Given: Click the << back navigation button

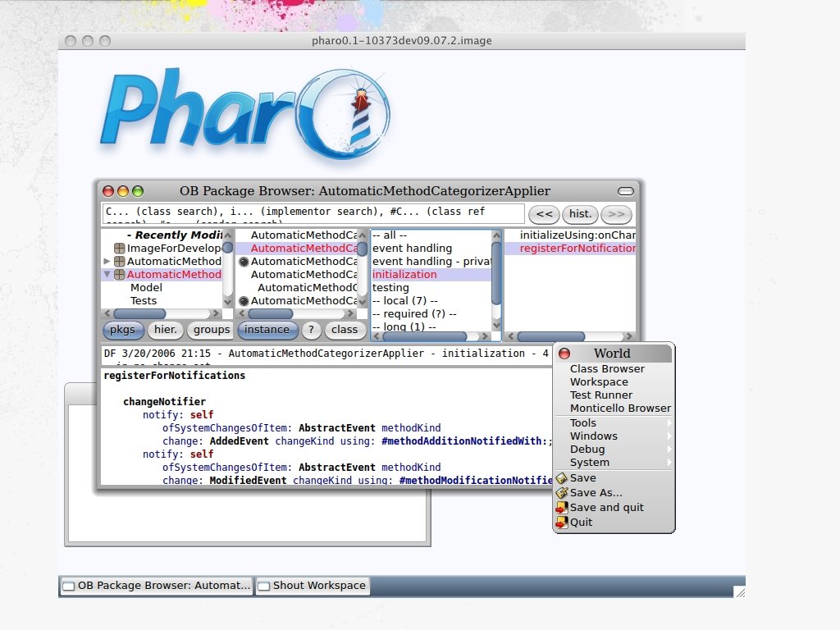Looking at the screenshot, I should [x=545, y=214].
